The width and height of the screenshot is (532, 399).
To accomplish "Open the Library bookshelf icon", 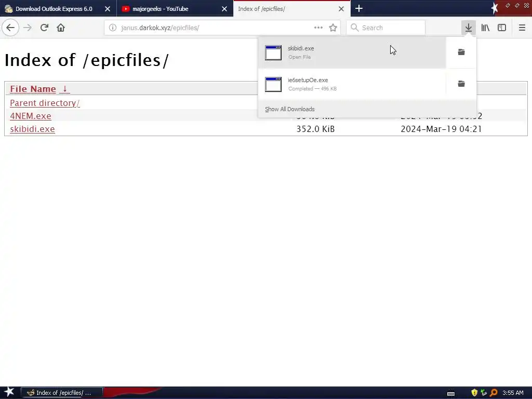I will 485,28.
